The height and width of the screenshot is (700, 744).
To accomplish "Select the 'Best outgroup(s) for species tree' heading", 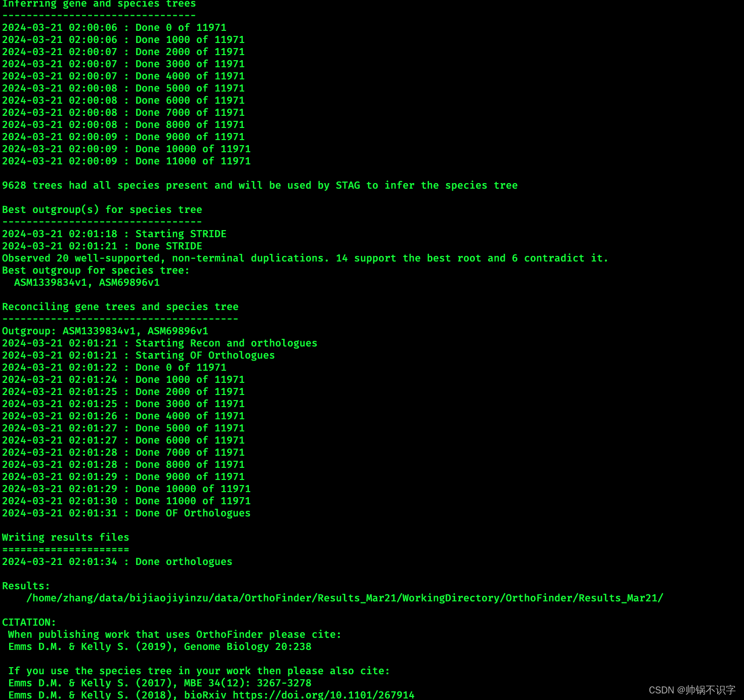I will click(x=102, y=210).
